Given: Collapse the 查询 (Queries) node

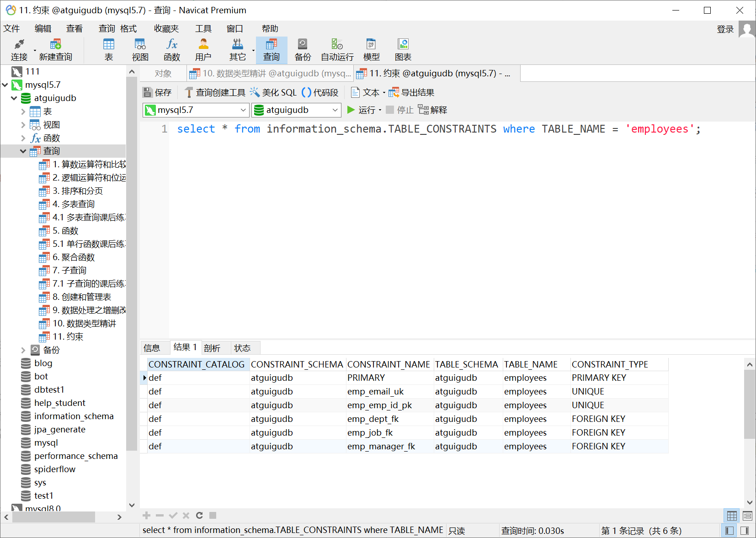Looking at the screenshot, I should pos(23,151).
